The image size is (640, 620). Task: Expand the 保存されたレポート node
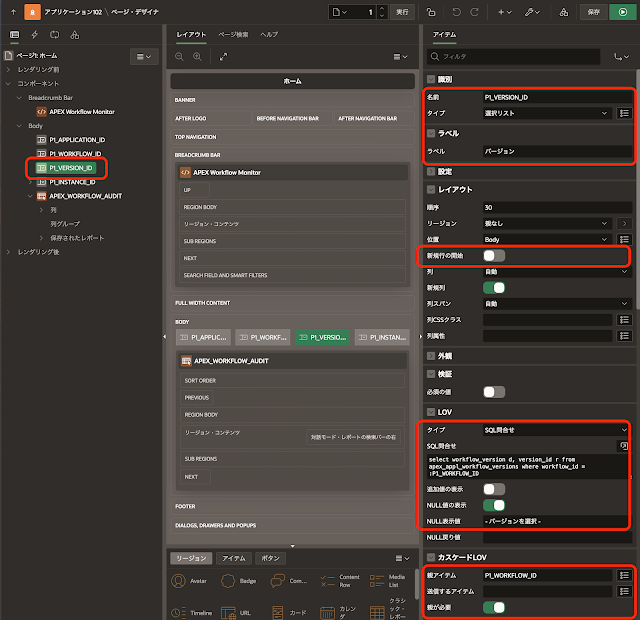point(41,238)
